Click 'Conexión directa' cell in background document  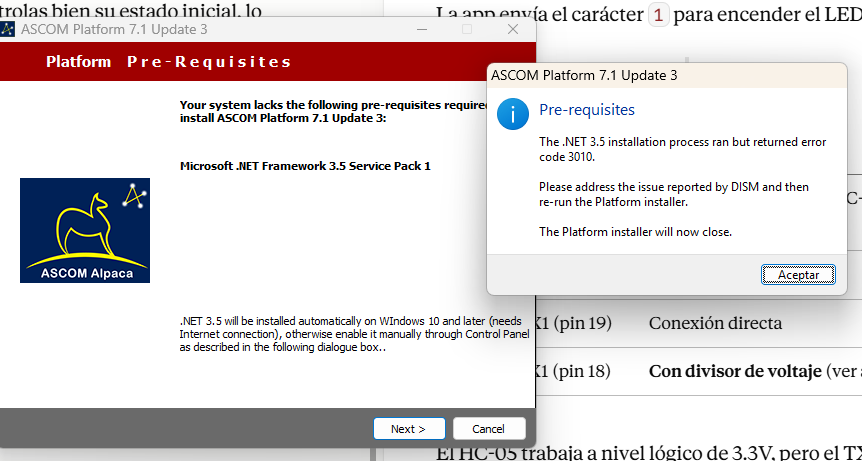[715, 323]
